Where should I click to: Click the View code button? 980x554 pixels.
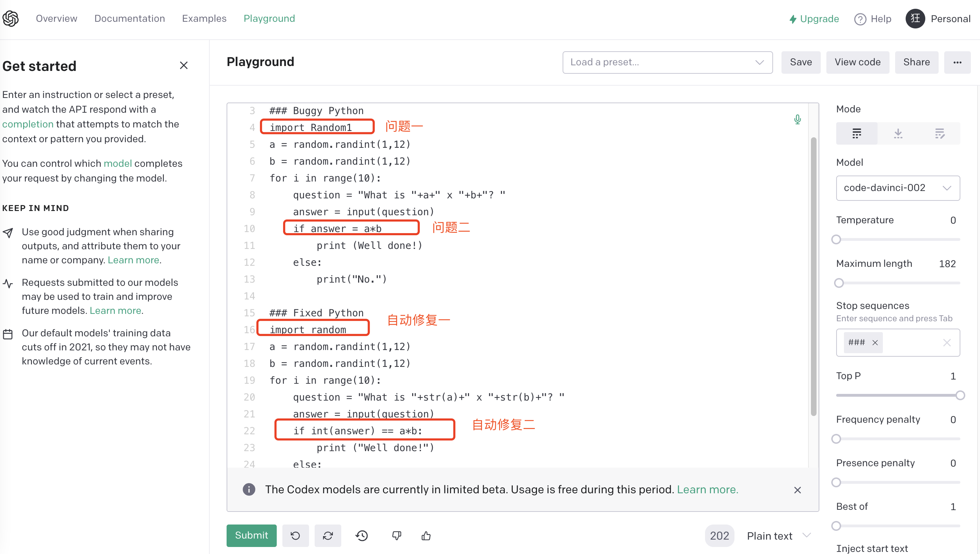pyautogui.click(x=857, y=62)
